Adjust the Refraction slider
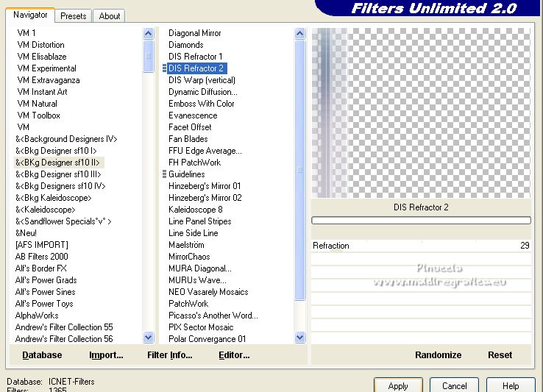Viewport: 543px width, 392px height. [x=421, y=246]
